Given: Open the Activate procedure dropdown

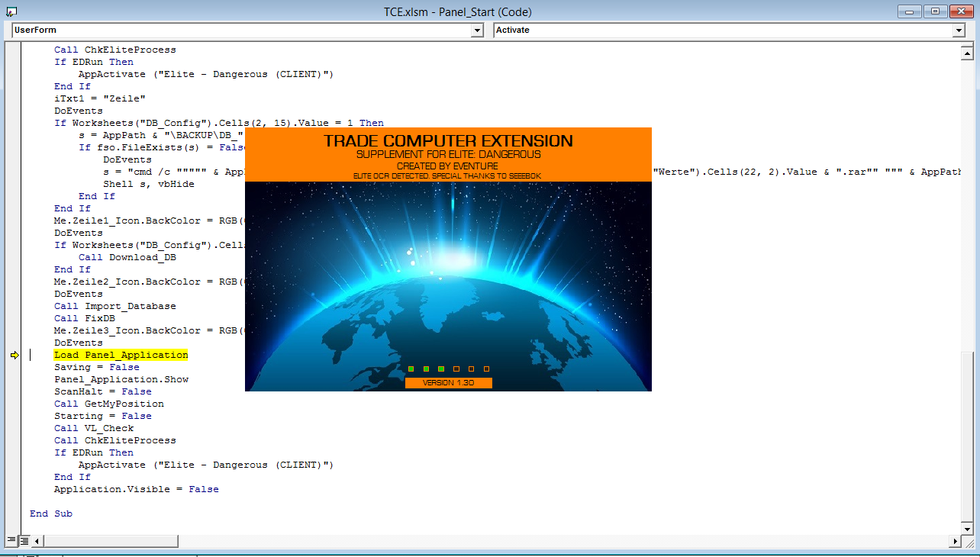Looking at the screenshot, I should click(x=959, y=30).
